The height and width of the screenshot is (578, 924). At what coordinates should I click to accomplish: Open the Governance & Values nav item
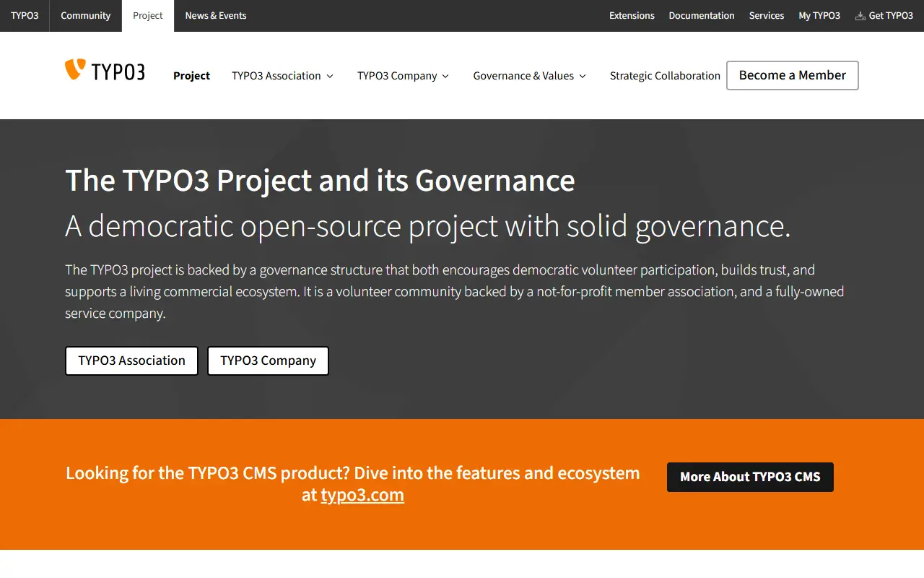pos(523,76)
